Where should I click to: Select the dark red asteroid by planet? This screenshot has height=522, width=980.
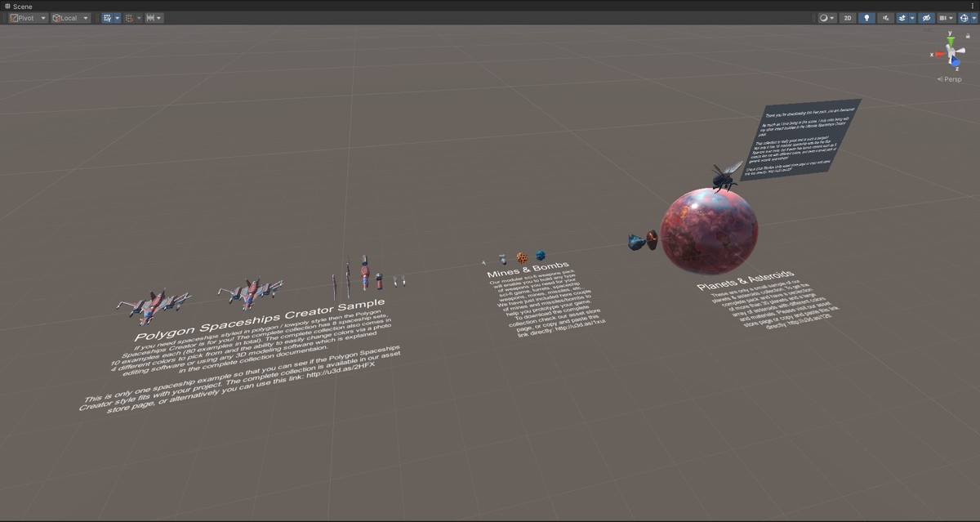(x=653, y=240)
